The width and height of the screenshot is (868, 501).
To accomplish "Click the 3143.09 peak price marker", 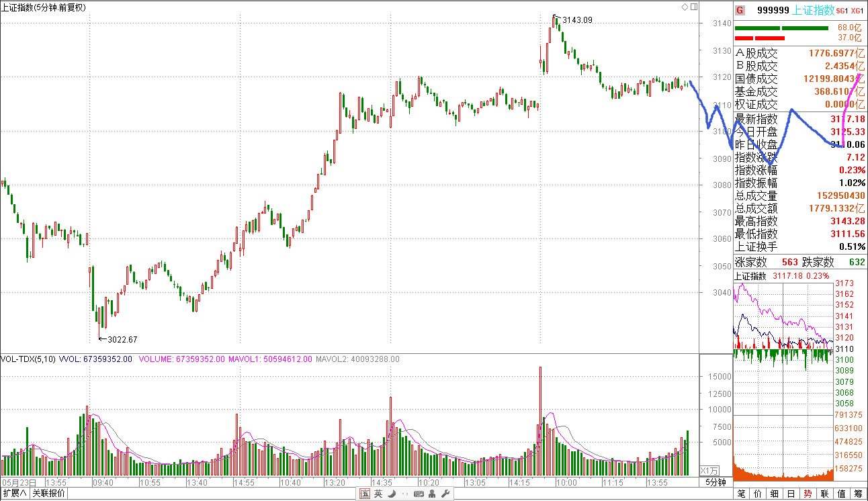I will pos(577,19).
